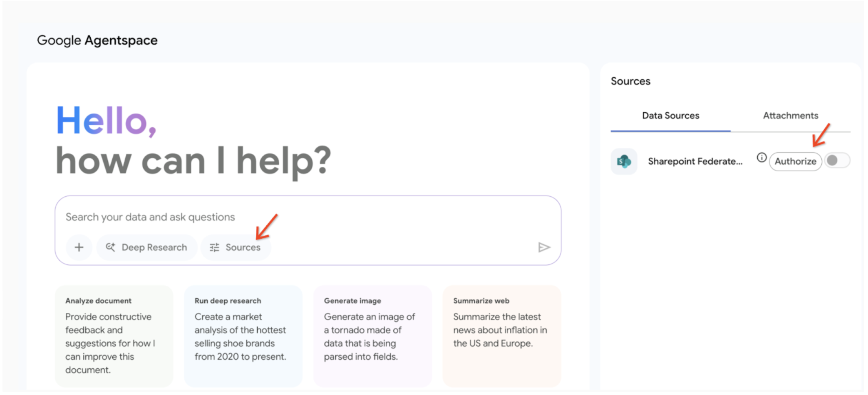Click the Google Agentspace logo

[x=97, y=40]
